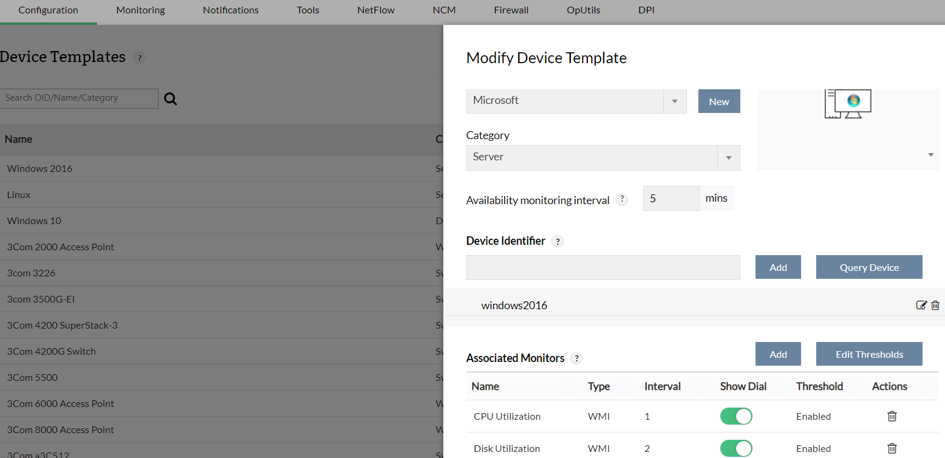Delete the CPU Utilization monitor

(x=892, y=416)
